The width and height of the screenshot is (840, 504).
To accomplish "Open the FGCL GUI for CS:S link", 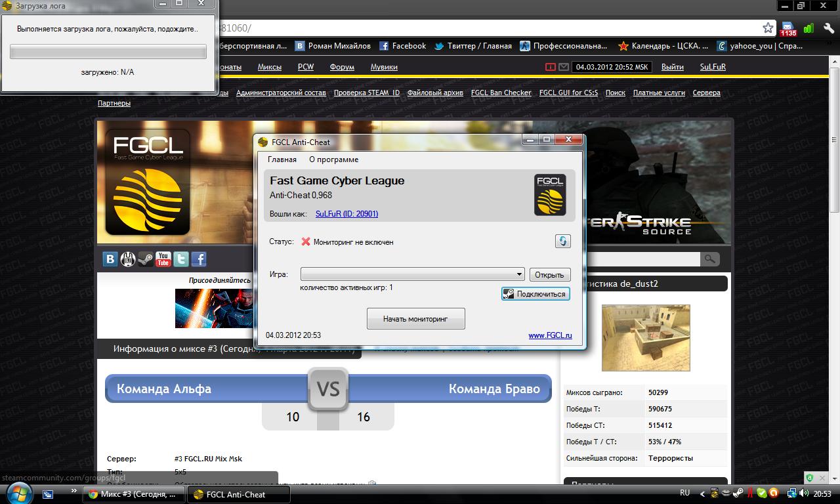I will [568, 93].
